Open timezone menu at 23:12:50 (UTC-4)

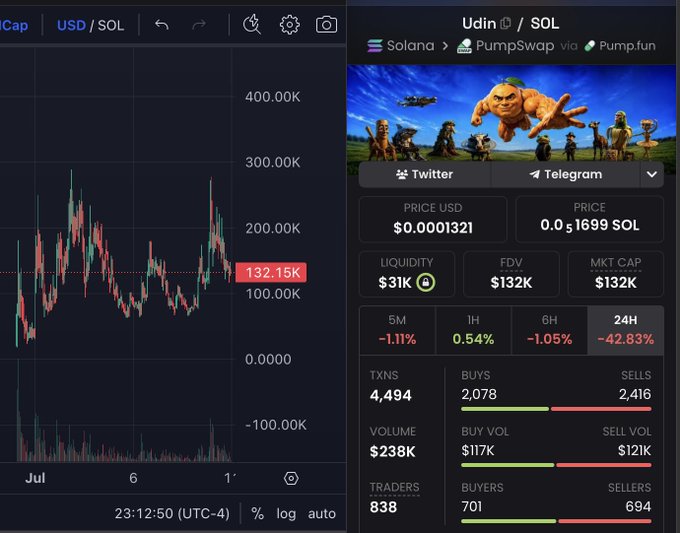[x=172, y=513]
